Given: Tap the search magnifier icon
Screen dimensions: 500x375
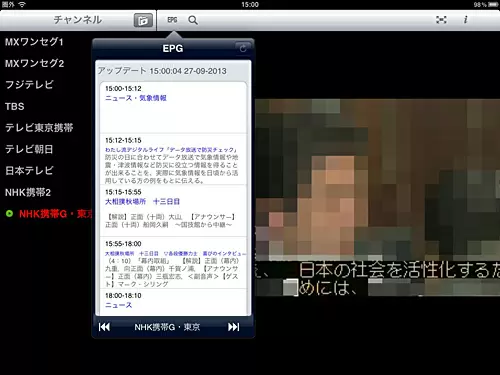Looking at the screenshot, I should 193,20.
